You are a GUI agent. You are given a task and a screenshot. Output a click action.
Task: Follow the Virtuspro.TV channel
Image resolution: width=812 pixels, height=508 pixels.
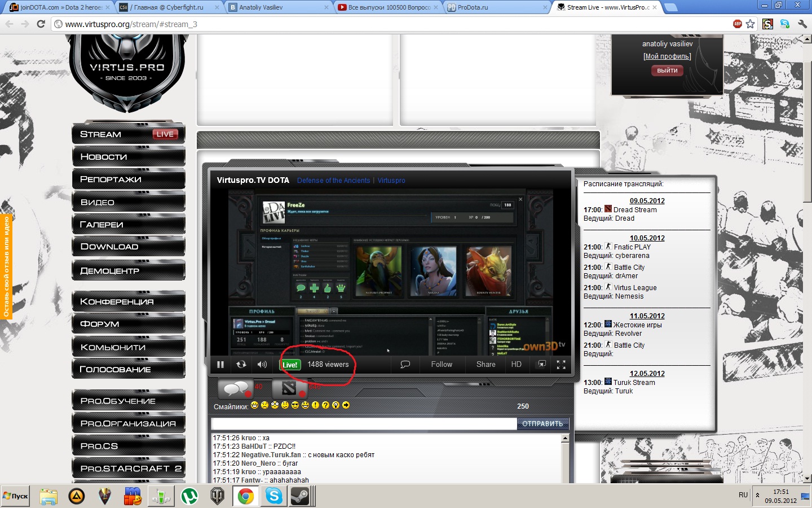click(x=442, y=365)
